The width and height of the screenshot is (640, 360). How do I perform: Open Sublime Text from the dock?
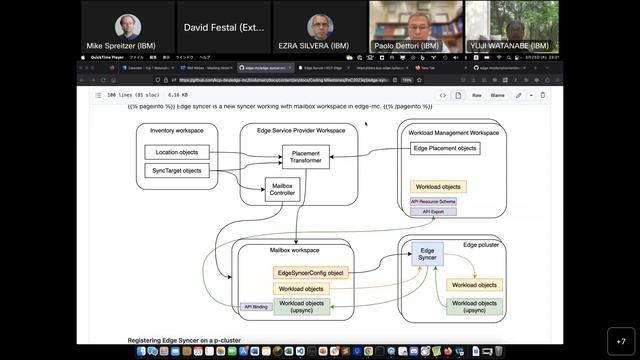[345, 351]
